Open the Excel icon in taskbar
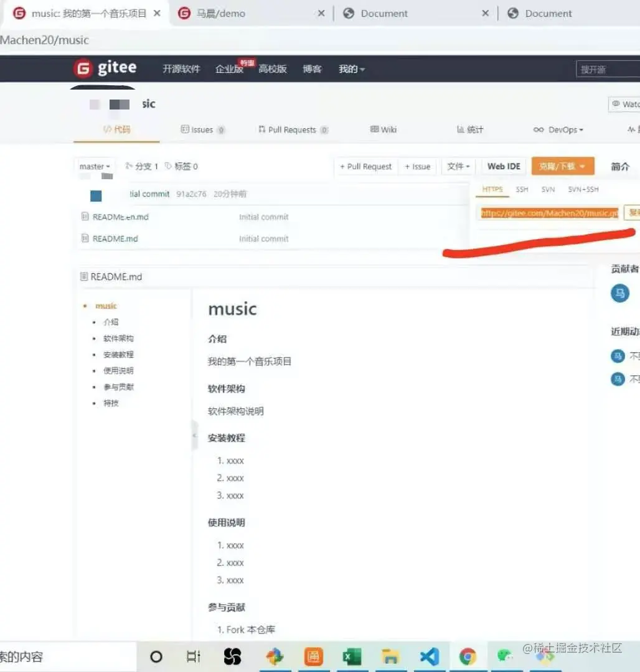 click(352, 656)
